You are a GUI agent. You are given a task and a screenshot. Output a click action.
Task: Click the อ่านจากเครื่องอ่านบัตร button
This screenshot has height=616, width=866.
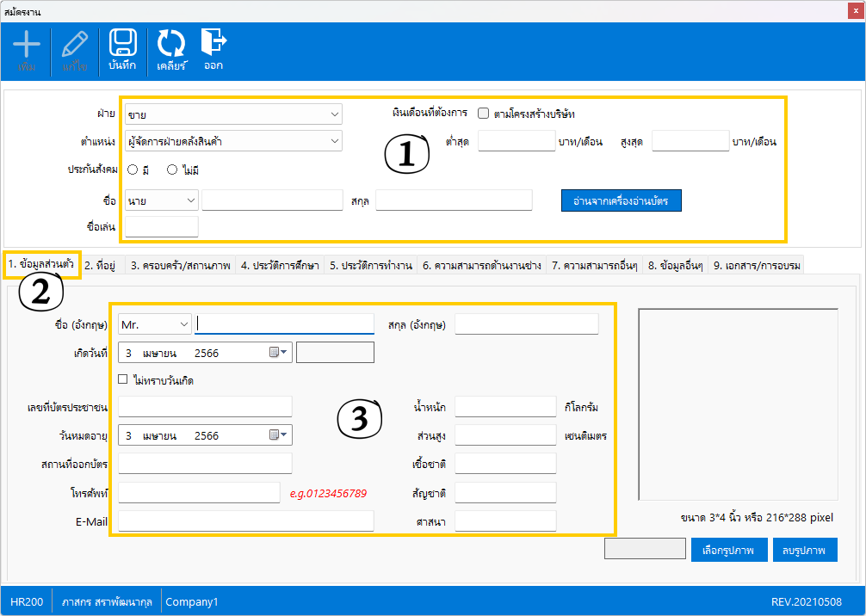click(x=621, y=200)
